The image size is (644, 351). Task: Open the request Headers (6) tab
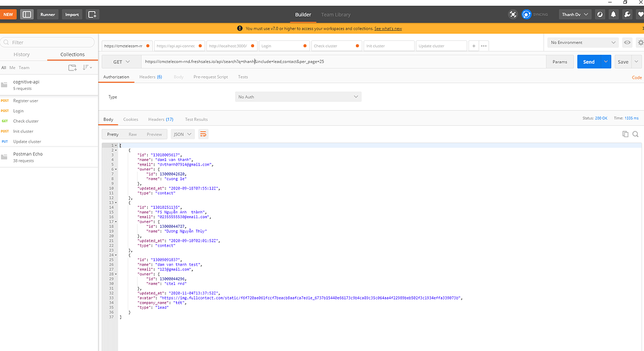(150, 77)
